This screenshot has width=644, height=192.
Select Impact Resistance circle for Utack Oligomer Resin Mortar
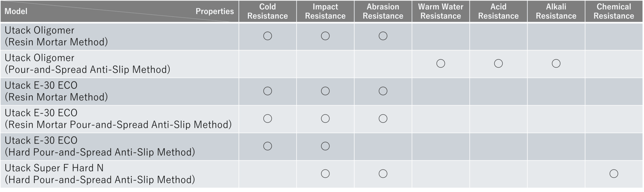point(325,36)
